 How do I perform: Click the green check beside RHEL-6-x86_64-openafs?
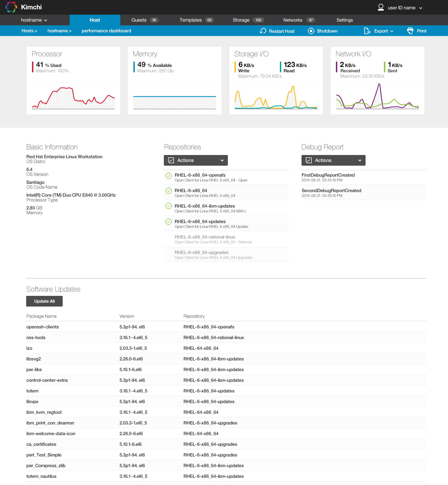pos(169,176)
